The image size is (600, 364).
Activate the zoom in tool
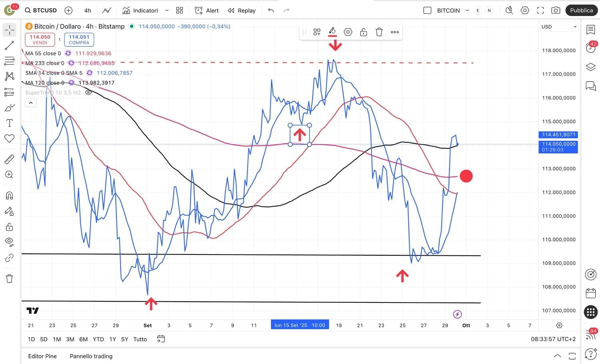(10, 175)
